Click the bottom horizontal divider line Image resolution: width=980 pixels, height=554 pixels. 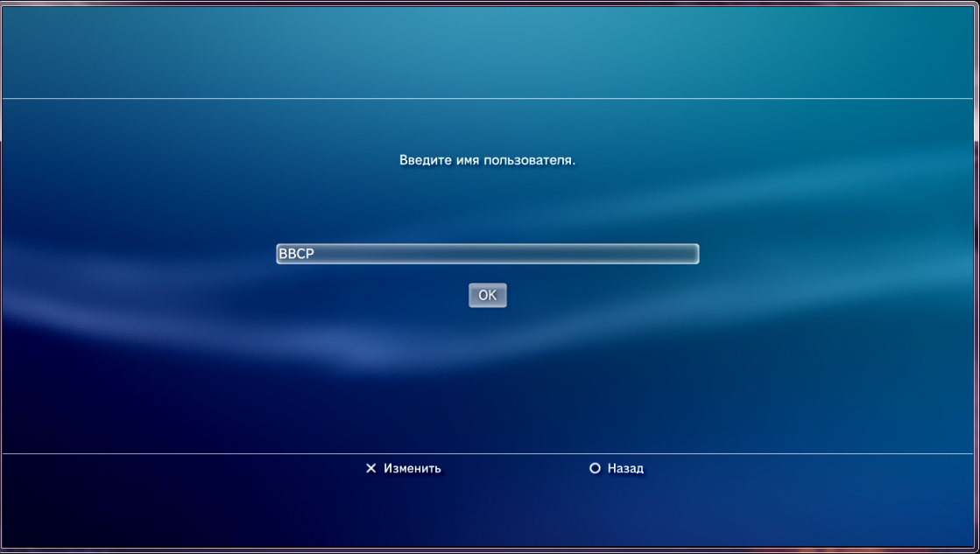pyautogui.click(x=487, y=453)
